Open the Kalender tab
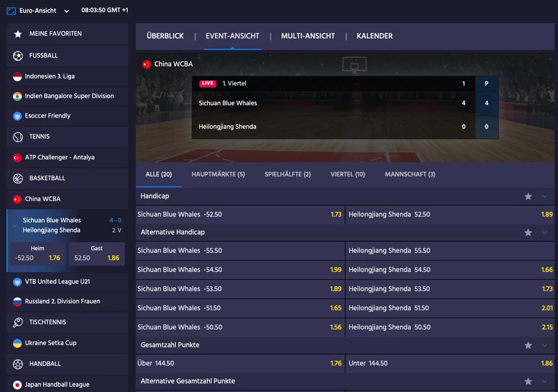This screenshot has width=558, height=392. [x=375, y=36]
